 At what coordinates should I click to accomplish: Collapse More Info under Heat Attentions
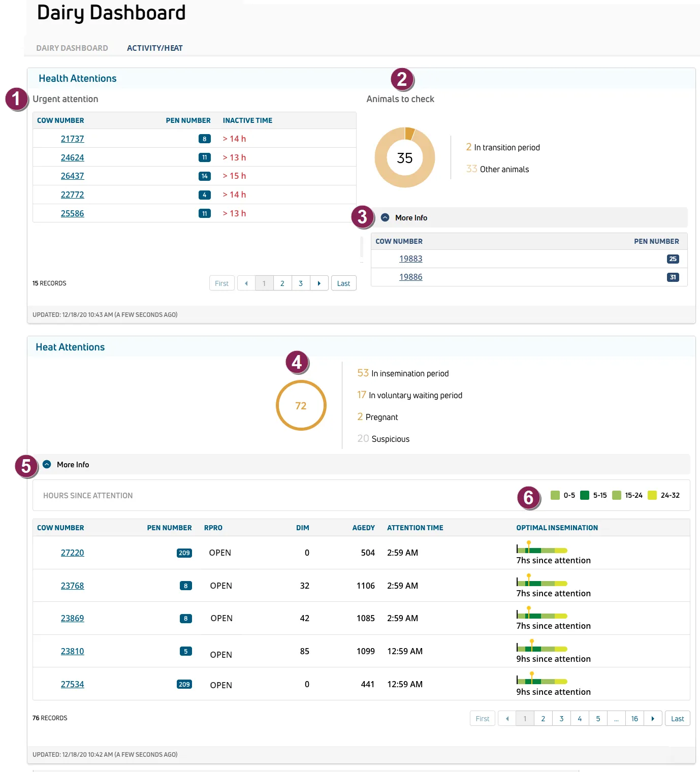[x=47, y=464]
